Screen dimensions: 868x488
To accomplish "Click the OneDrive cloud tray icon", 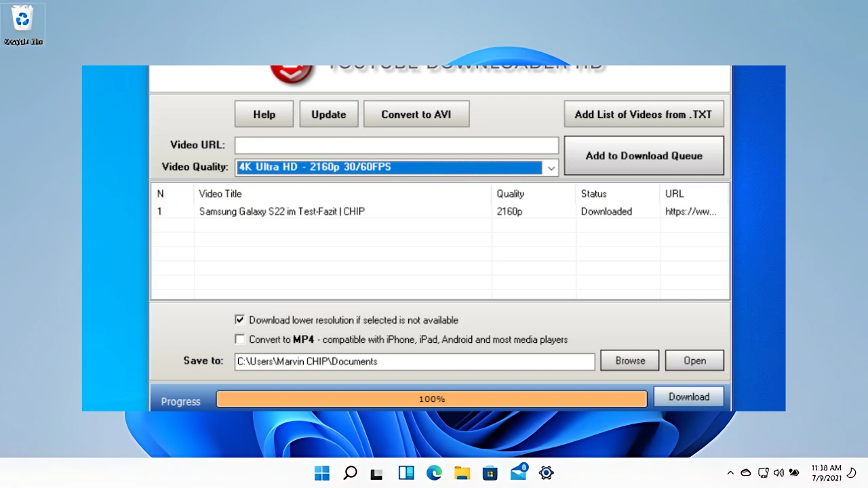I will (746, 473).
